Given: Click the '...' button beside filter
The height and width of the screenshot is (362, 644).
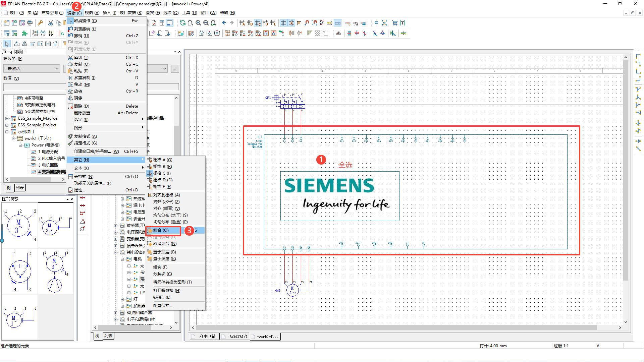Looking at the screenshot, I should 175,69.
